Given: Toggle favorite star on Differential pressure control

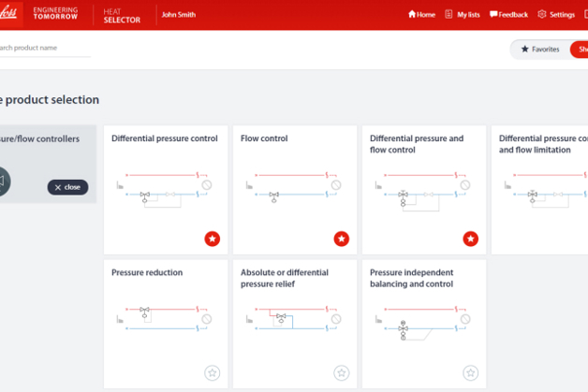Looking at the screenshot, I should [x=213, y=239].
